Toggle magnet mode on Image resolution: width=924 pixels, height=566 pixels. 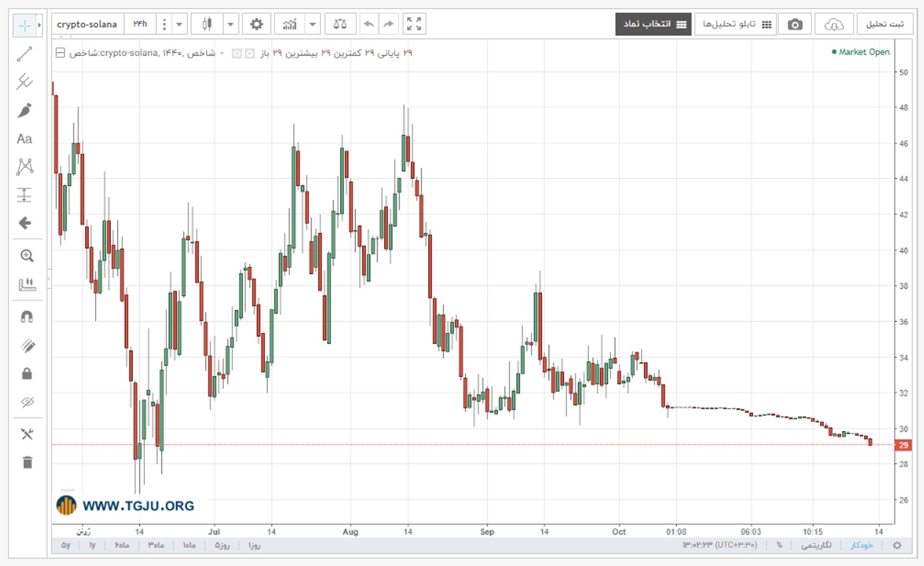[27, 316]
